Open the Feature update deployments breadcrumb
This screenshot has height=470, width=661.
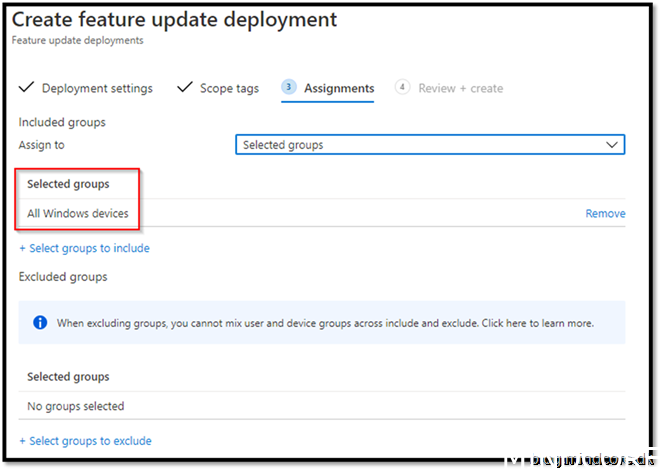[x=77, y=41]
